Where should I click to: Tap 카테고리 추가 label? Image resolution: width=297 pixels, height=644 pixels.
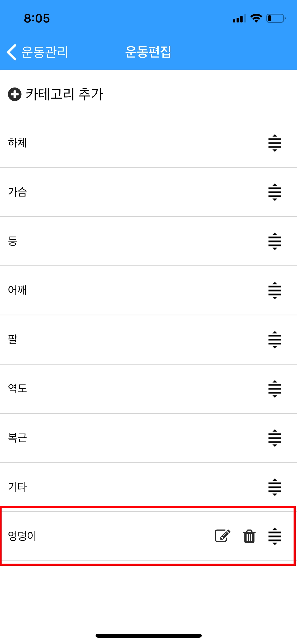pyautogui.click(x=64, y=94)
